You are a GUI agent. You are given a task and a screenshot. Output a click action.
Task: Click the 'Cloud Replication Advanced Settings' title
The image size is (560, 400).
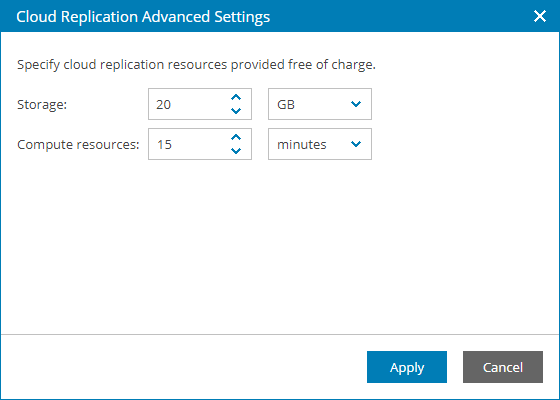click(143, 17)
